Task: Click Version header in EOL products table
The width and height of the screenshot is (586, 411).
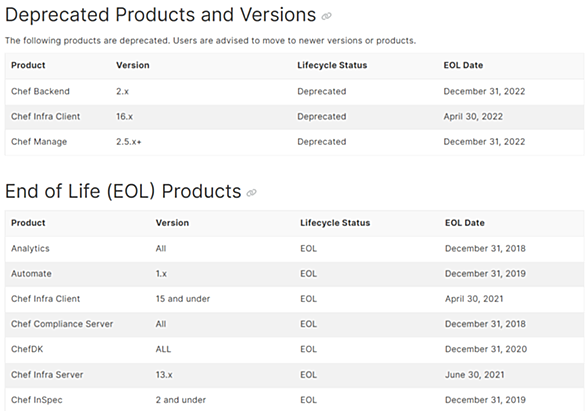Action: tap(172, 223)
